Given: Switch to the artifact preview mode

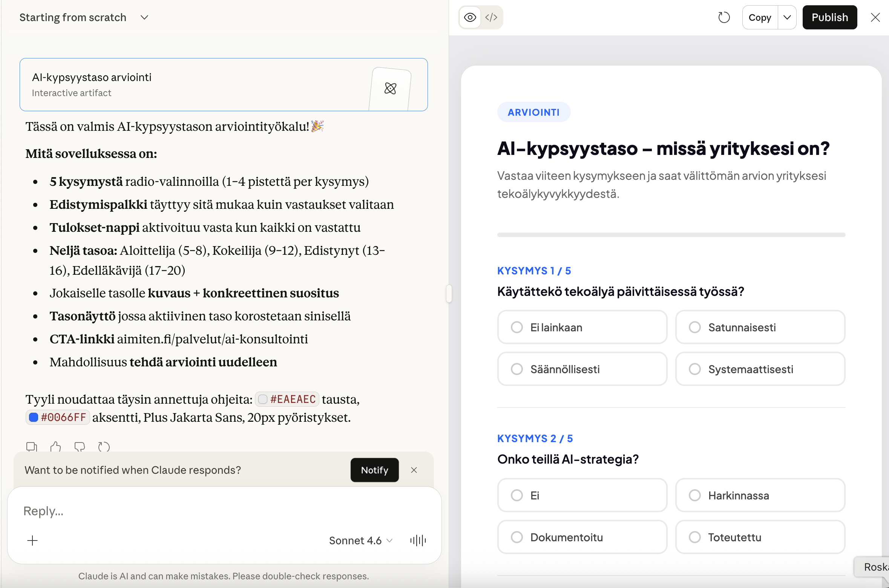Looking at the screenshot, I should click(x=470, y=17).
